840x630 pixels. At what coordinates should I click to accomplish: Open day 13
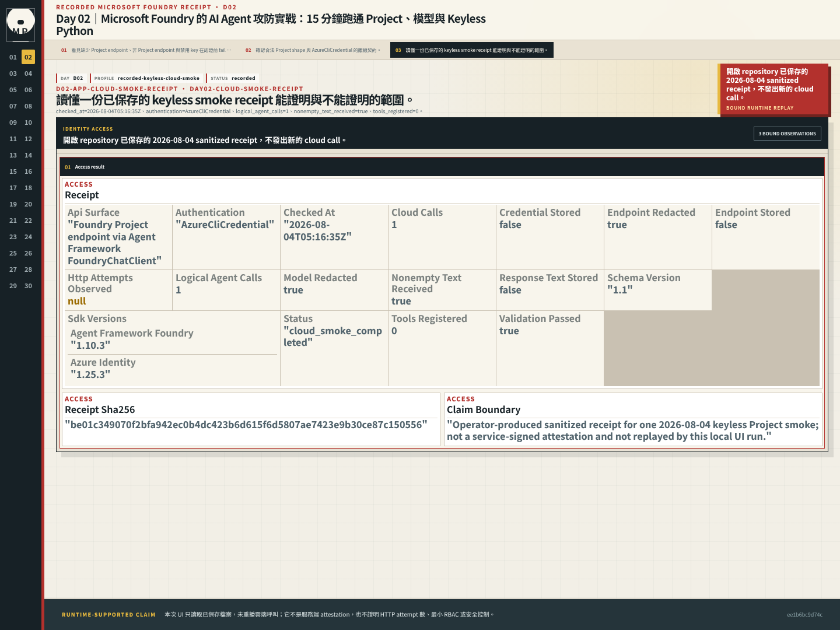[x=13, y=155]
